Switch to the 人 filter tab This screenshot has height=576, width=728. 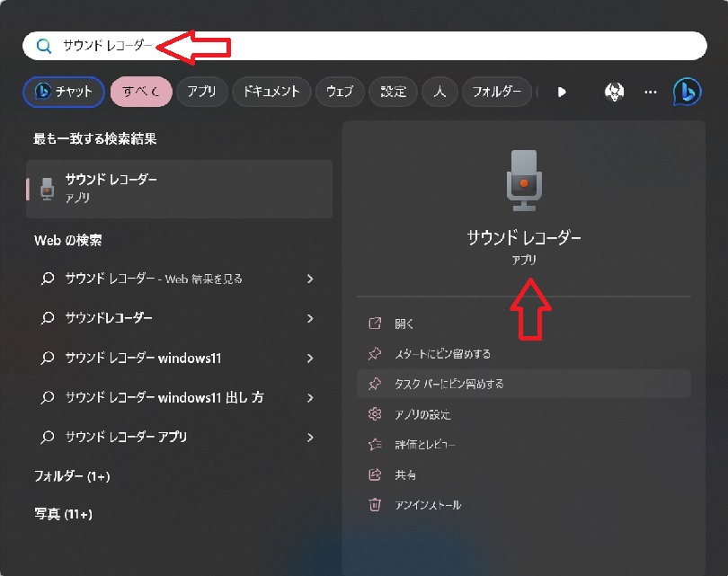pos(439,92)
